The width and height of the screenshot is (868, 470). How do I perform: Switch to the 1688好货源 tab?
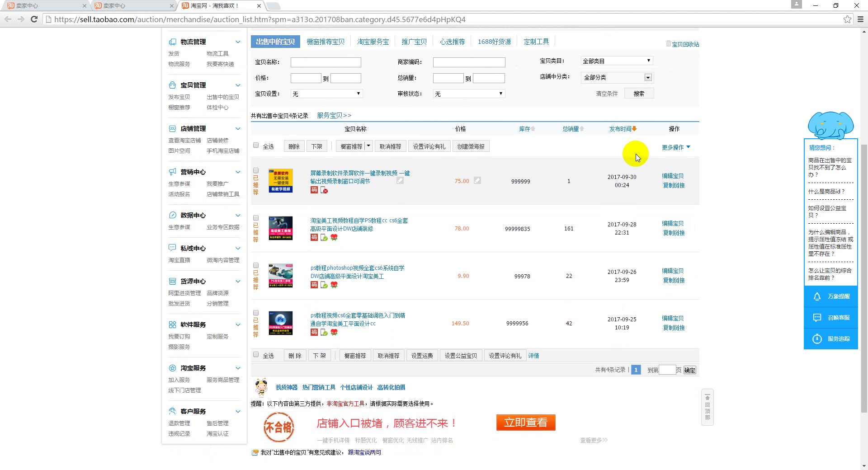point(494,42)
